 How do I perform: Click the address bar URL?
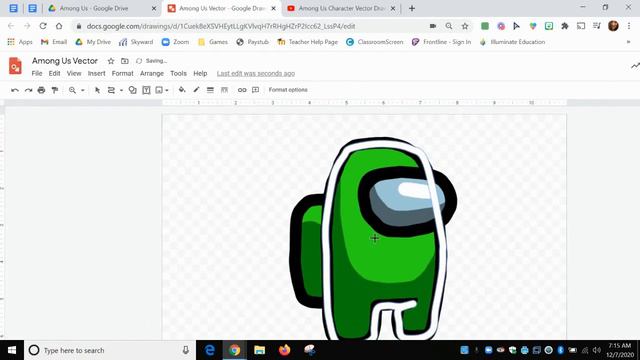pyautogui.click(x=221, y=26)
